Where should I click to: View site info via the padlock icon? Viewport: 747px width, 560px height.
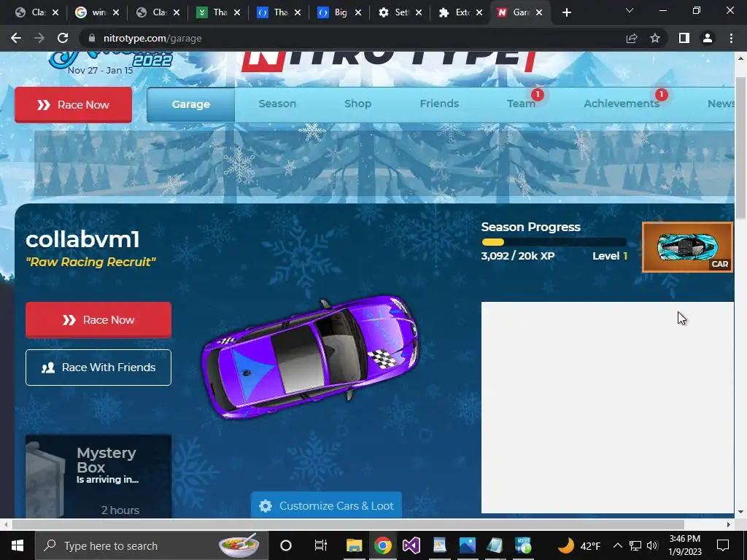click(93, 38)
